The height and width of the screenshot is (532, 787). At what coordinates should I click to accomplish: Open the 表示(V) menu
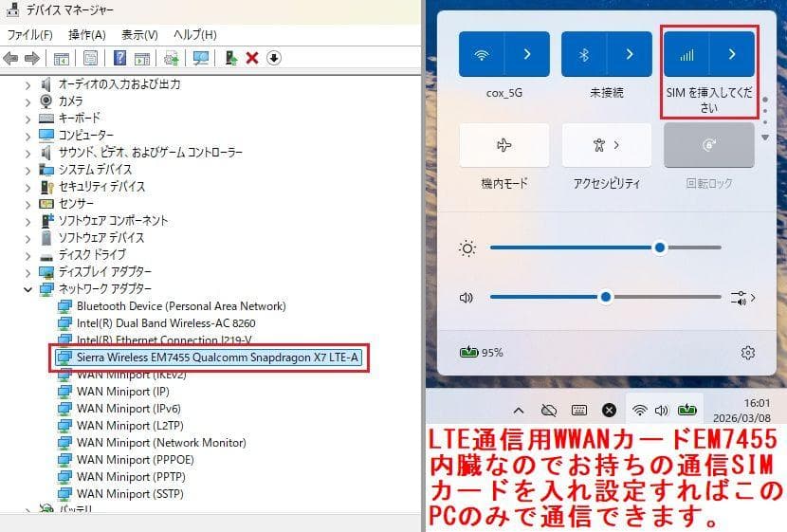139,35
